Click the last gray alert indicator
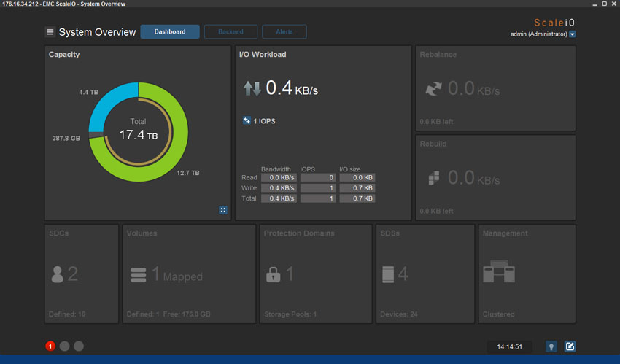 (x=79, y=346)
